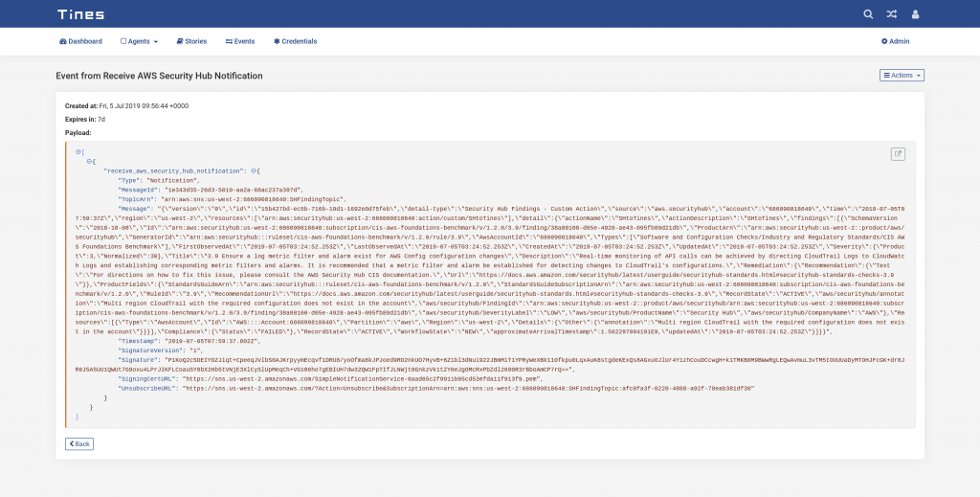Open the Actions dropdown

click(x=902, y=75)
